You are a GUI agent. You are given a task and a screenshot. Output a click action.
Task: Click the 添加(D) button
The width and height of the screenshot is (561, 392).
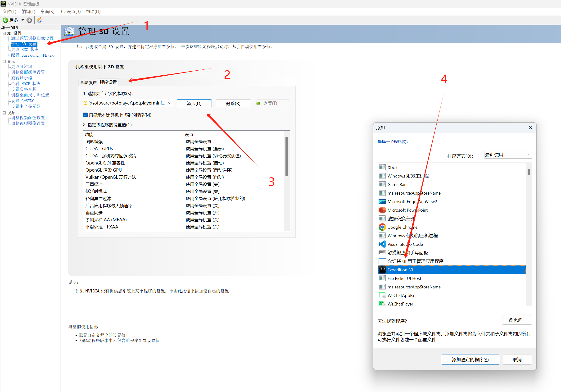[x=194, y=103]
